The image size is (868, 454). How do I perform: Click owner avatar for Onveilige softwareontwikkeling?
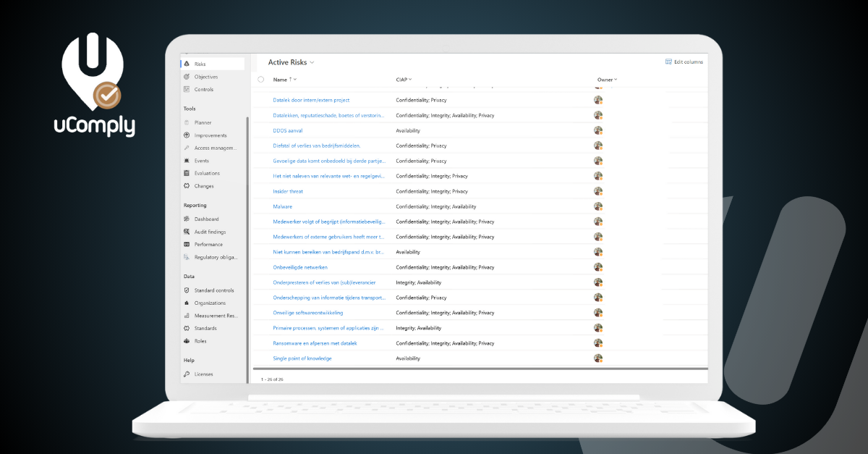(x=598, y=313)
